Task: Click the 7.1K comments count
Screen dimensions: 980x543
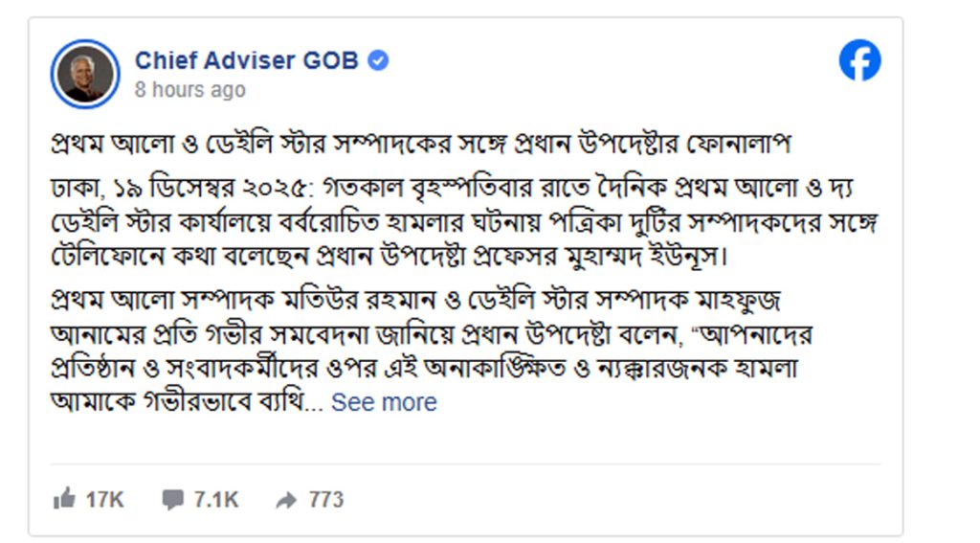Action: click(x=215, y=499)
